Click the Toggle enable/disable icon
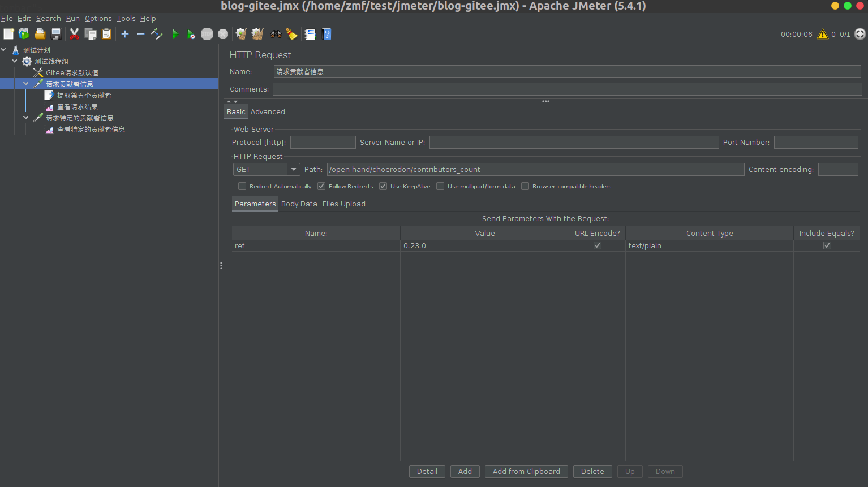Viewport: 868px width, 487px height. click(x=157, y=34)
